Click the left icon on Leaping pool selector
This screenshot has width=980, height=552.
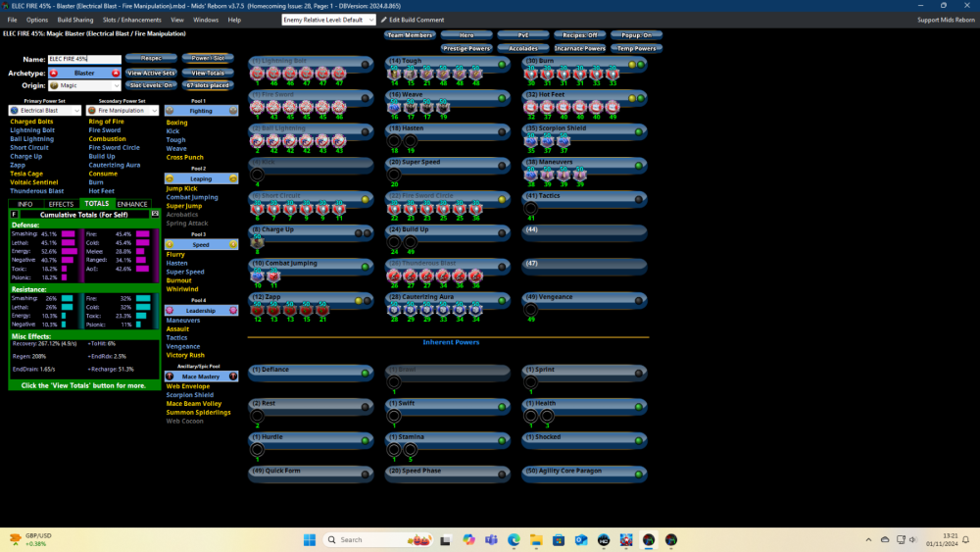click(x=170, y=178)
